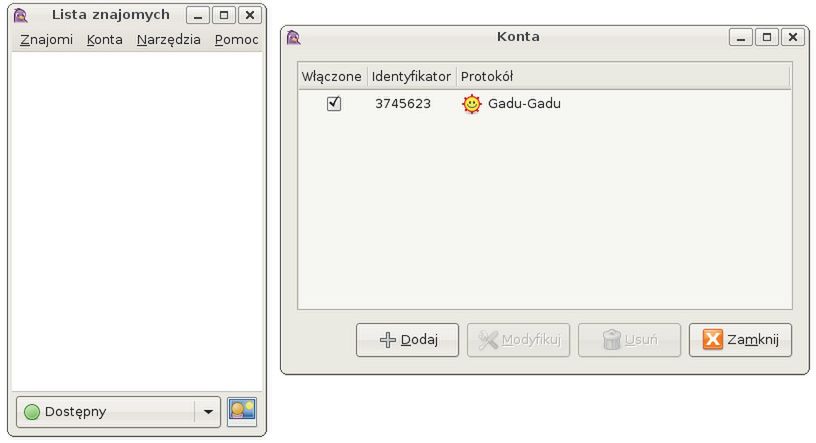Click the Modyfikuj button
Viewport: 816px width, 443px height.
pos(518,340)
